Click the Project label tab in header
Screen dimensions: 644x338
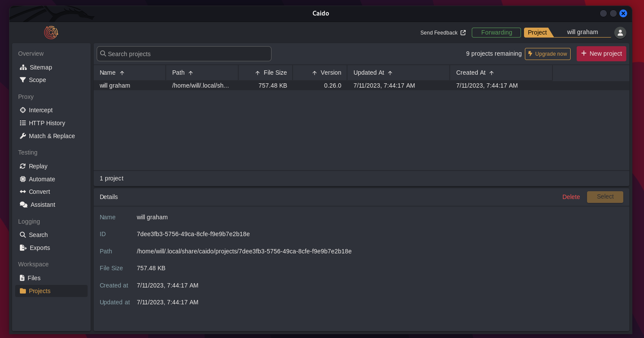(537, 32)
